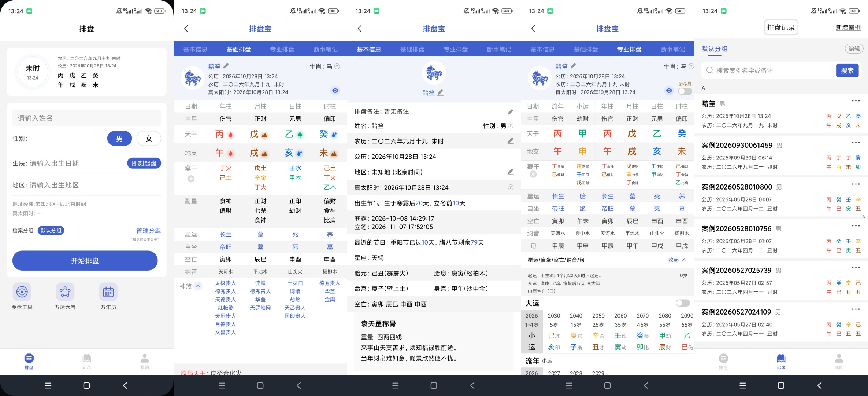Focus the 请输入姓名 name field
The height and width of the screenshot is (396, 868).
click(87, 118)
